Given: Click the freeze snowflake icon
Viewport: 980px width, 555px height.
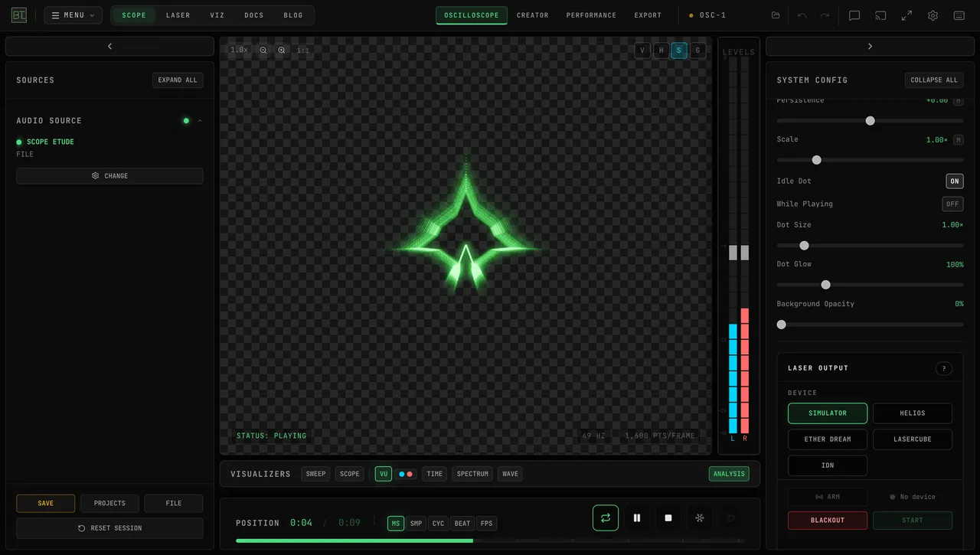Looking at the screenshot, I should (700, 517).
